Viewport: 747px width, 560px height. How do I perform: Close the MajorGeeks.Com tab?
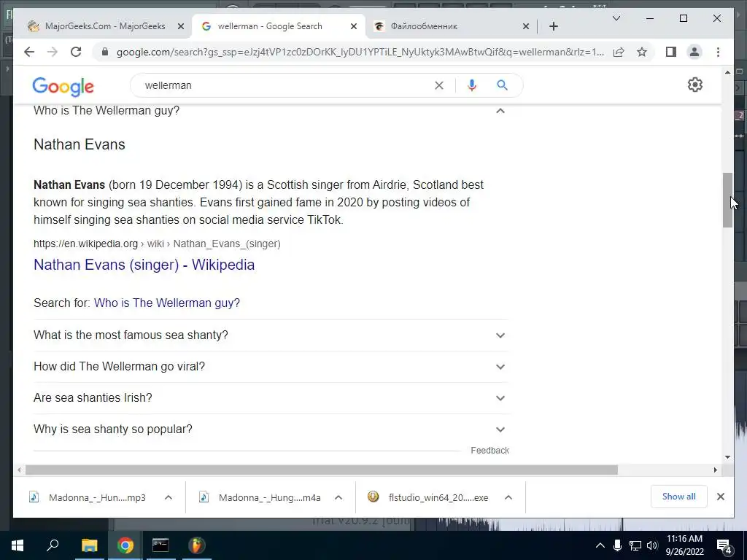point(181,26)
